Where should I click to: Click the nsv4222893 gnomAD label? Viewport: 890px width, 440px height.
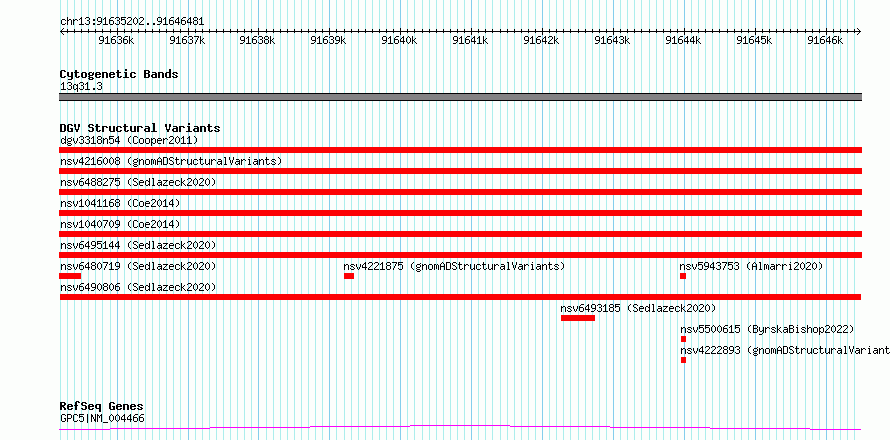[x=784, y=350]
